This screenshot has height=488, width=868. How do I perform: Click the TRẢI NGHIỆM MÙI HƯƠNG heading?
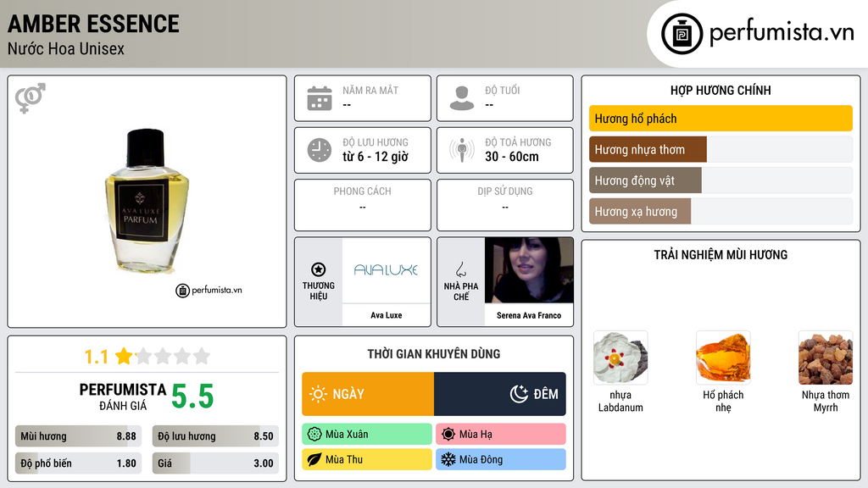(721, 254)
